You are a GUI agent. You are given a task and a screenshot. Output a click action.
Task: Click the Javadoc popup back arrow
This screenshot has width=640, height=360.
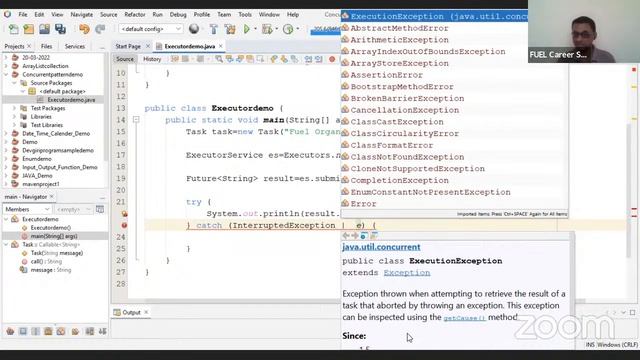click(x=346, y=236)
